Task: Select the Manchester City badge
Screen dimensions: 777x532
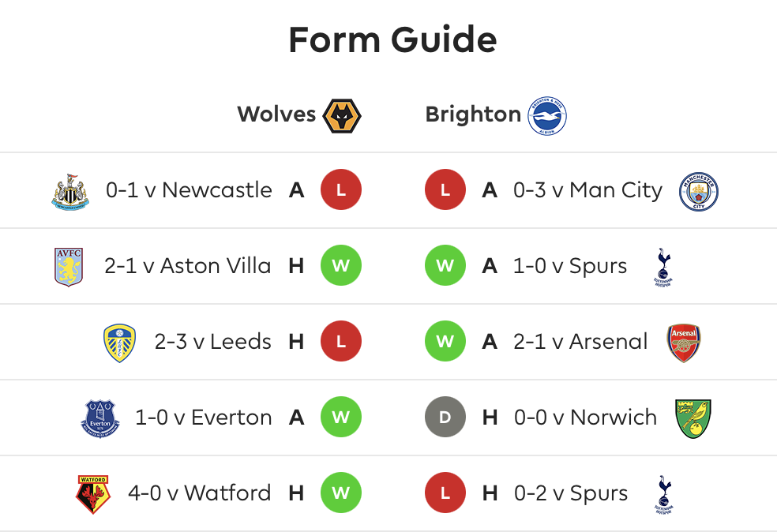Action: 698,191
